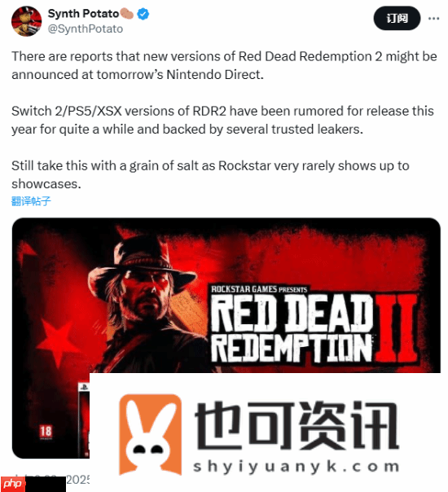Click the Synth Potato display name

tap(83, 14)
